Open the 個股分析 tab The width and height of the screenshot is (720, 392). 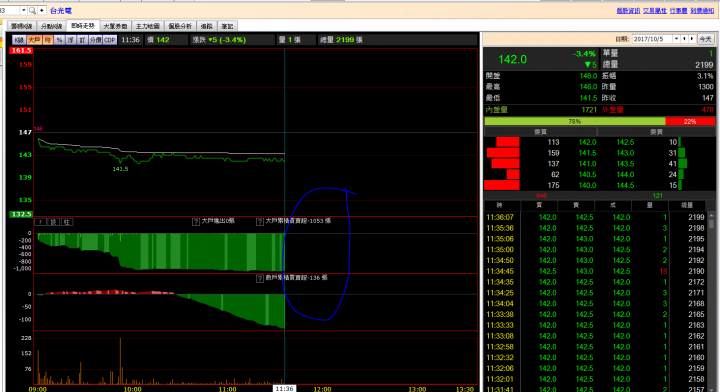pyautogui.click(x=180, y=27)
